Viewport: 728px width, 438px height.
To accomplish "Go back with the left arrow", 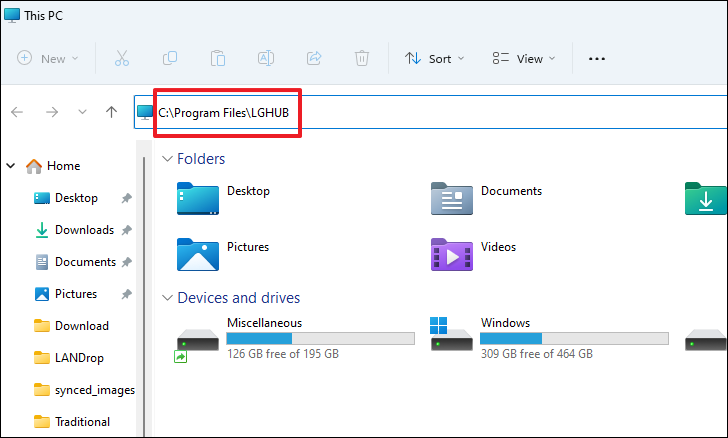I will [x=17, y=112].
